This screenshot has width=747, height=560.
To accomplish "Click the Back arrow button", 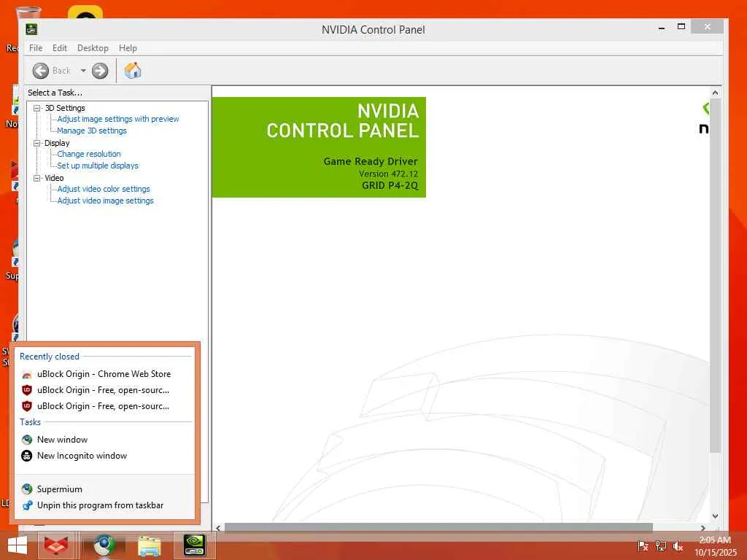I will [x=41, y=71].
